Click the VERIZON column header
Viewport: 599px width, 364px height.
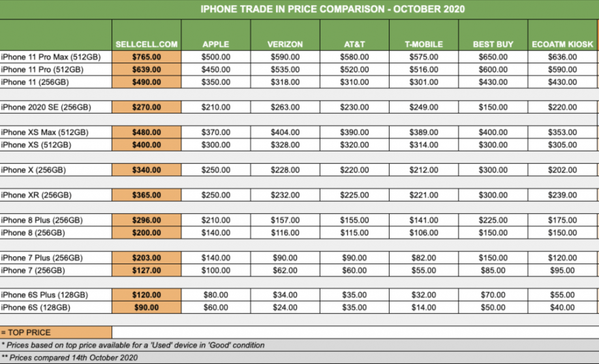click(285, 44)
